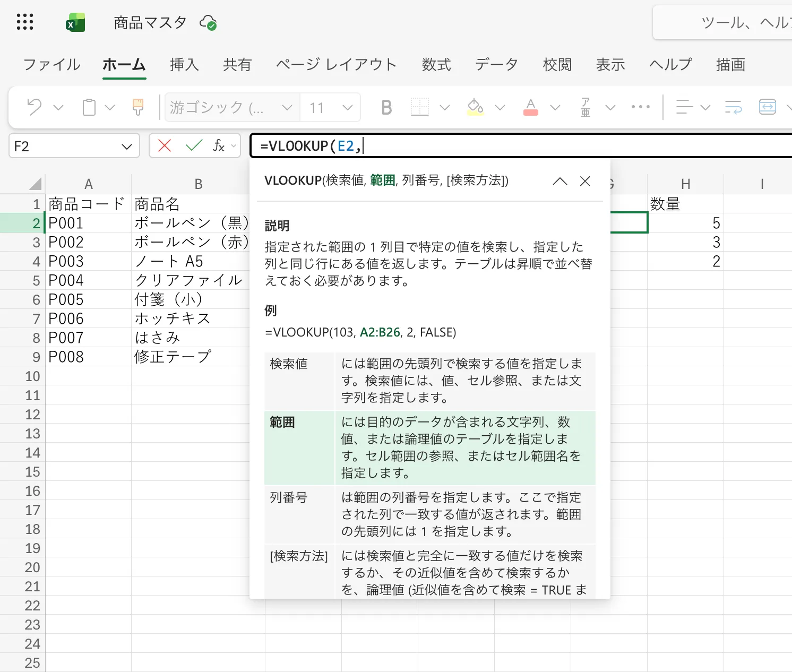The height and width of the screenshot is (672, 792).
Task: Close the VLOOKUP function help popup
Action: point(585,181)
